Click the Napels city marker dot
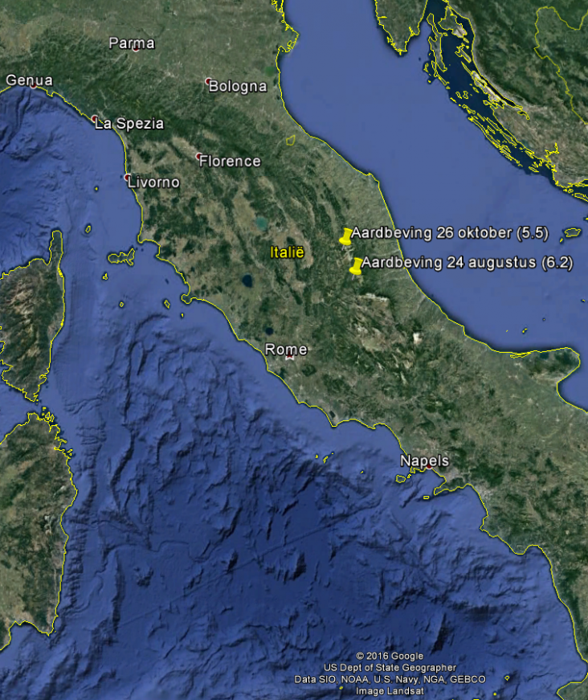 429,466
